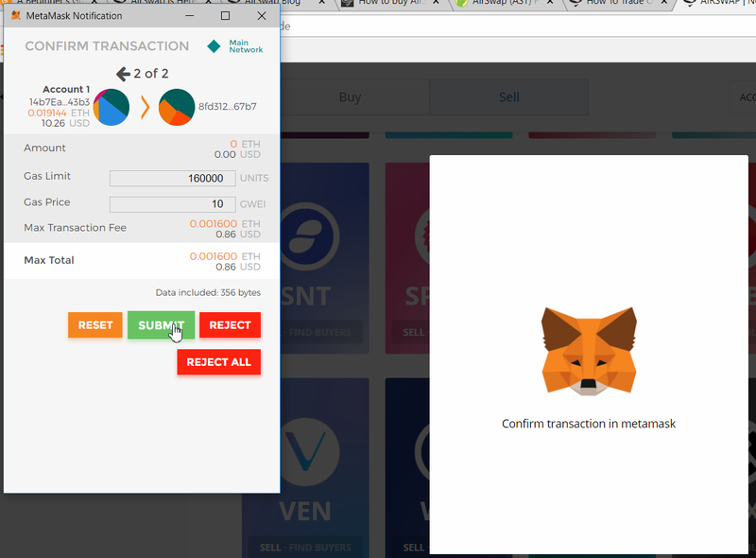Close the 'How to buy Air' browser tab
756x558 pixels.
pos(436,3)
